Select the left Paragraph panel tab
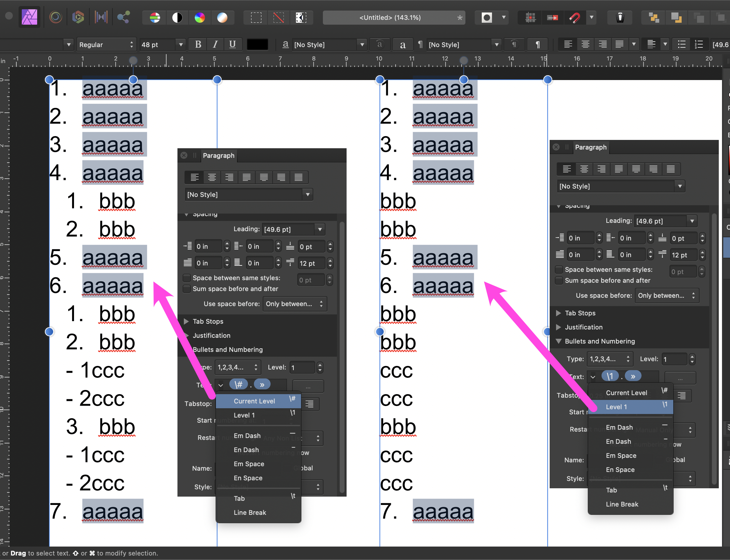The height and width of the screenshot is (560, 730). click(x=219, y=156)
